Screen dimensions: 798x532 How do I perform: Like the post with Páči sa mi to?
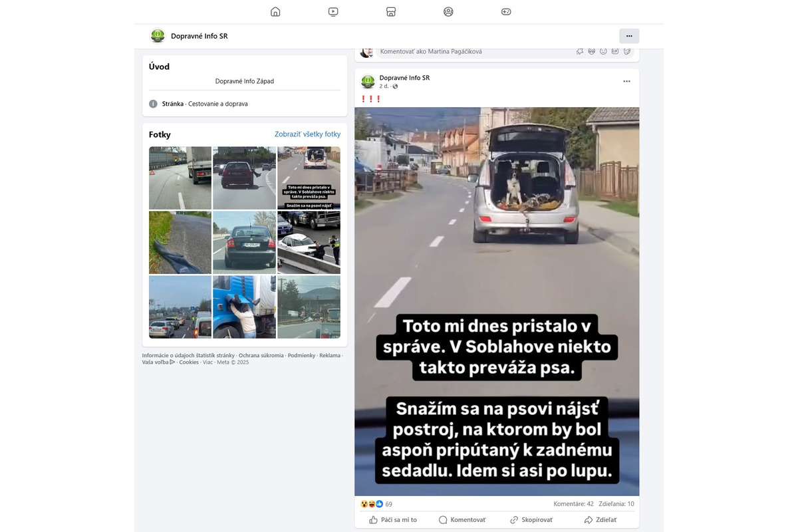click(393, 519)
